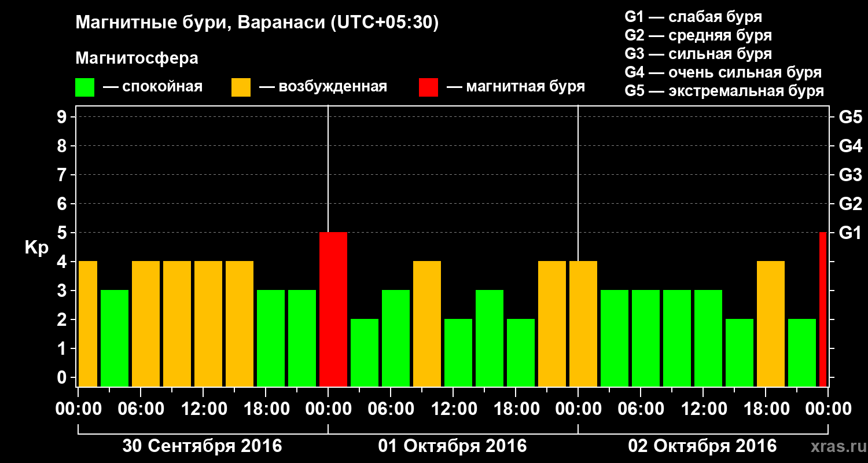Click the green Kp 3 bar after first orange bar, 30 Сентября
This screenshot has width=868, height=463.
tap(115, 338)
